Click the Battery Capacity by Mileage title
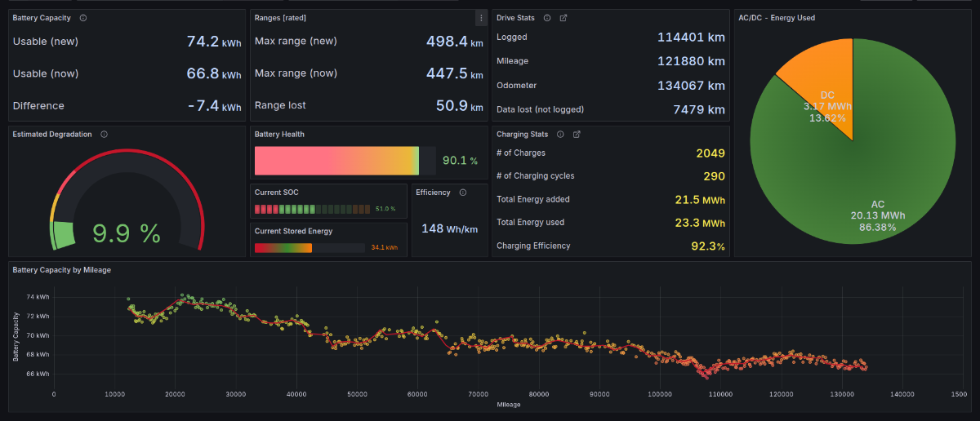Viewport: 980px width, 421px height. tap(62, 269)
